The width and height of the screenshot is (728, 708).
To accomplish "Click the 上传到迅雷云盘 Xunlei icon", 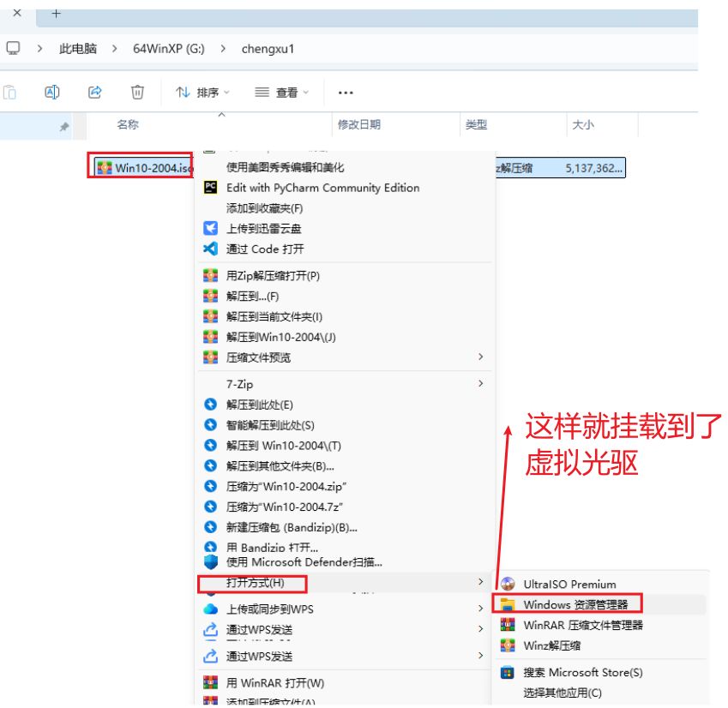I will click(x=210, y=229).
